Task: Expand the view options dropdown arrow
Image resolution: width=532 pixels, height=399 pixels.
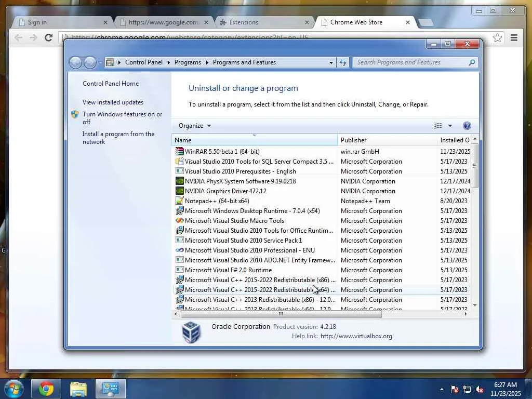Action: click(450, 126)
